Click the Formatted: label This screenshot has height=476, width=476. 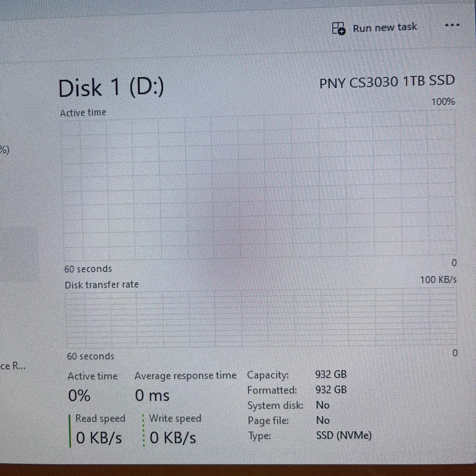[x=272, y=390]
